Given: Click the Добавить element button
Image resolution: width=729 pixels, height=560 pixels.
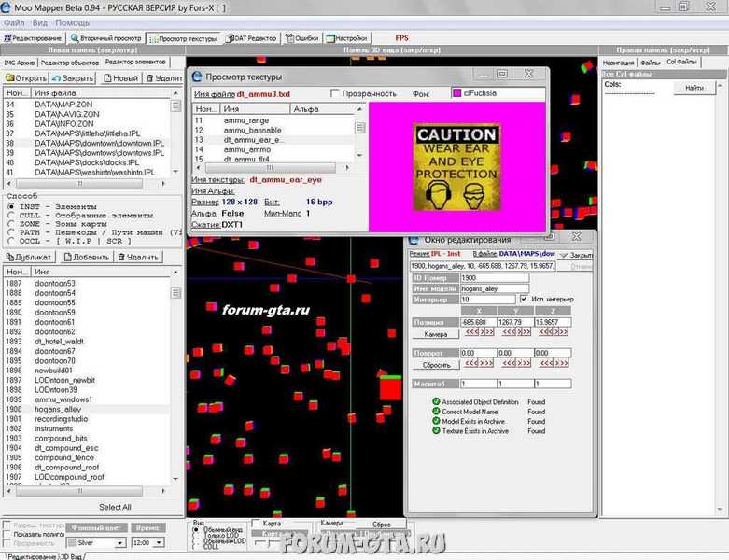Looking at the screenshot, I should [87, 257].
